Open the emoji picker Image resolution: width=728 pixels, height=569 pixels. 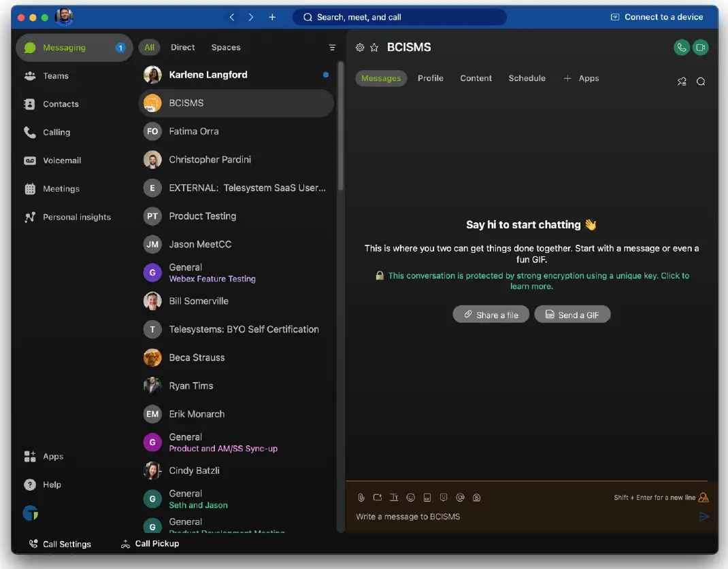[x=410, y=498]
